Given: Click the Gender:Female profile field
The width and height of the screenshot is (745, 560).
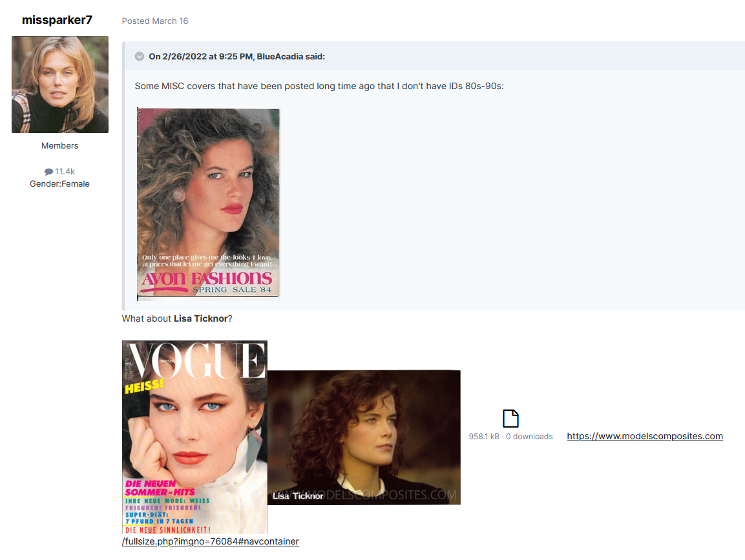Looking at the screenshot, I should tap(60, 184).
